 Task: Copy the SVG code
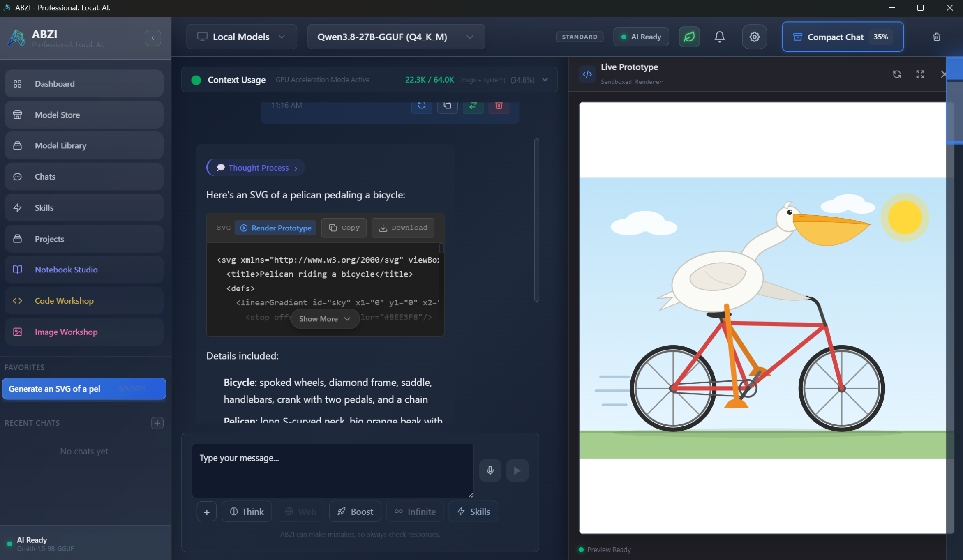point(344,228)
